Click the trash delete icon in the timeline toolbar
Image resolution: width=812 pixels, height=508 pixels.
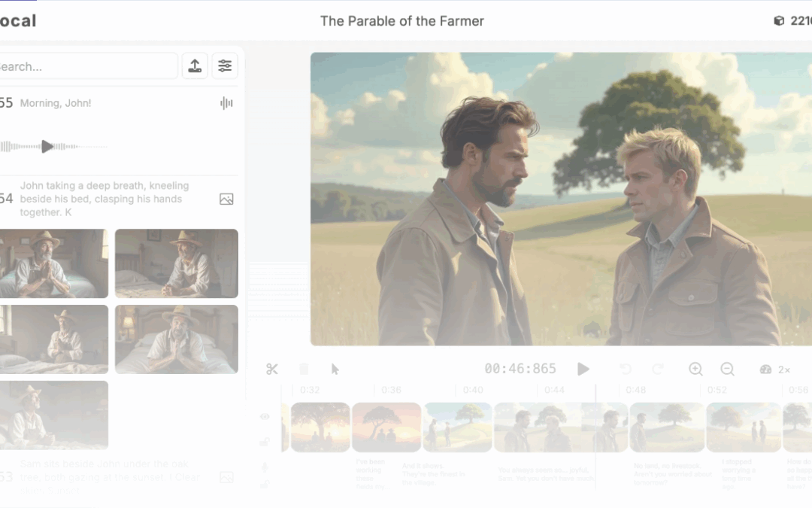coord(304,369)
